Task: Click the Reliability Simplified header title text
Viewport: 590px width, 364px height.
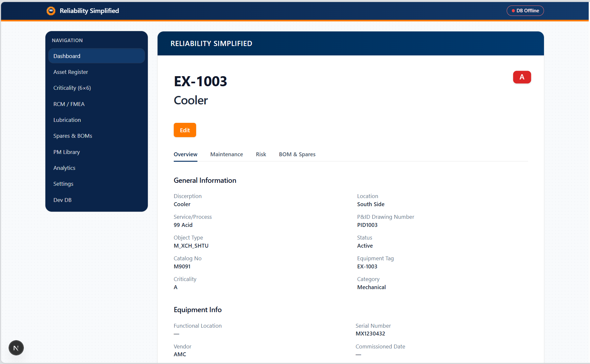Action: [x=89, y=11]
